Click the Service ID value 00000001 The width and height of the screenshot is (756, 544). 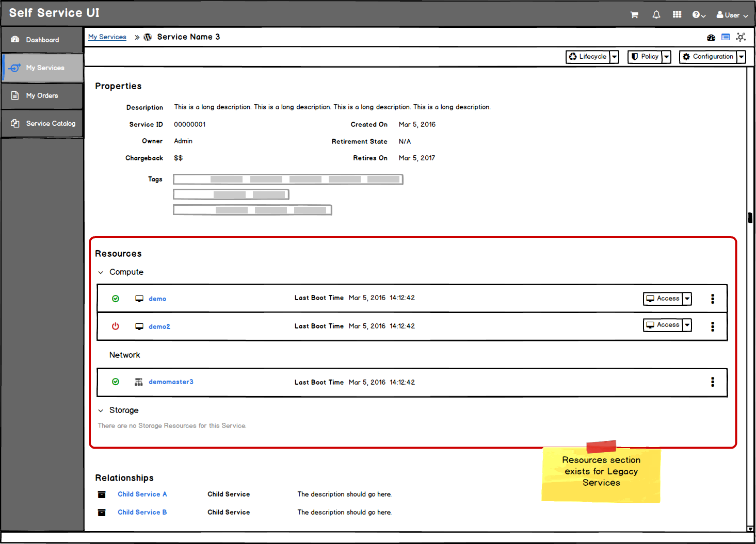tap(190, 124)
